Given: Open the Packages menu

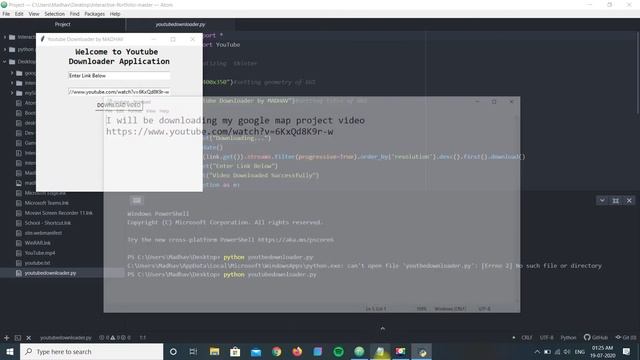Looking at the screenshot, I should coord(94,14).
